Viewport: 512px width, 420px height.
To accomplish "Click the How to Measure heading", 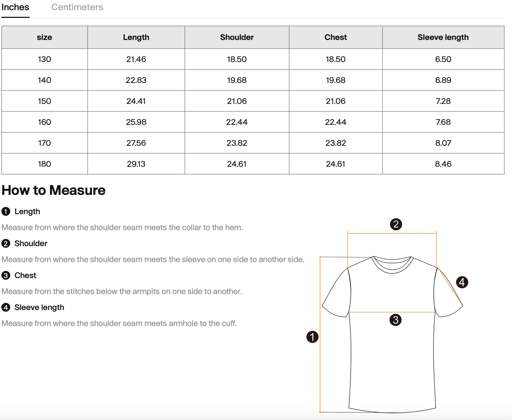I will [54, 190].
